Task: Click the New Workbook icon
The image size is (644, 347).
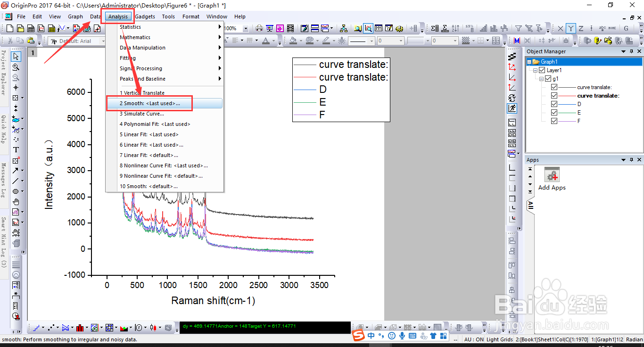Action: click(32, 28)
